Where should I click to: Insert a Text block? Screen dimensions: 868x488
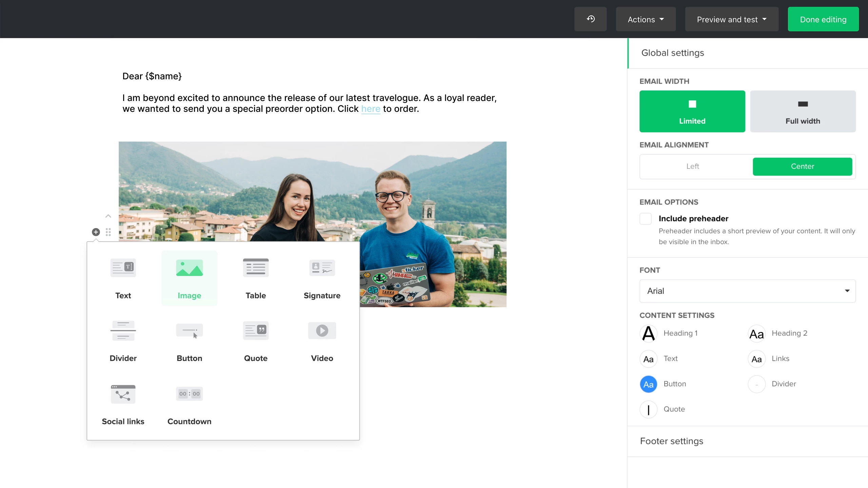click(x=123, y=278)
